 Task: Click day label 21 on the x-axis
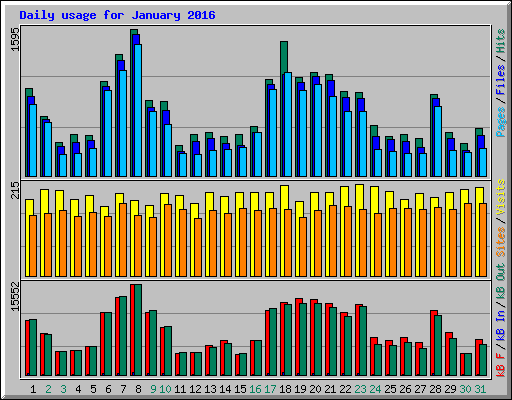point(330,389)
